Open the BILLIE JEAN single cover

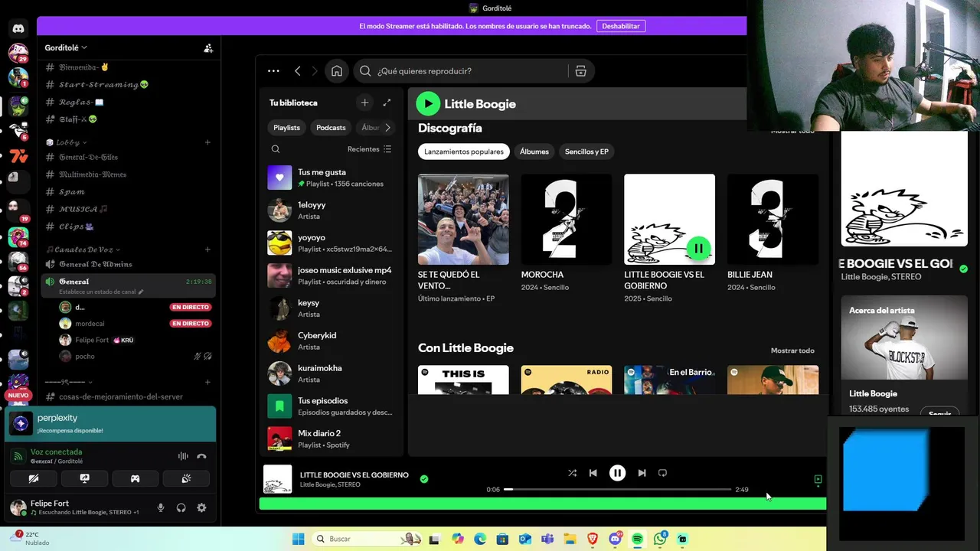pyautogui.click(x=773, y=219)
